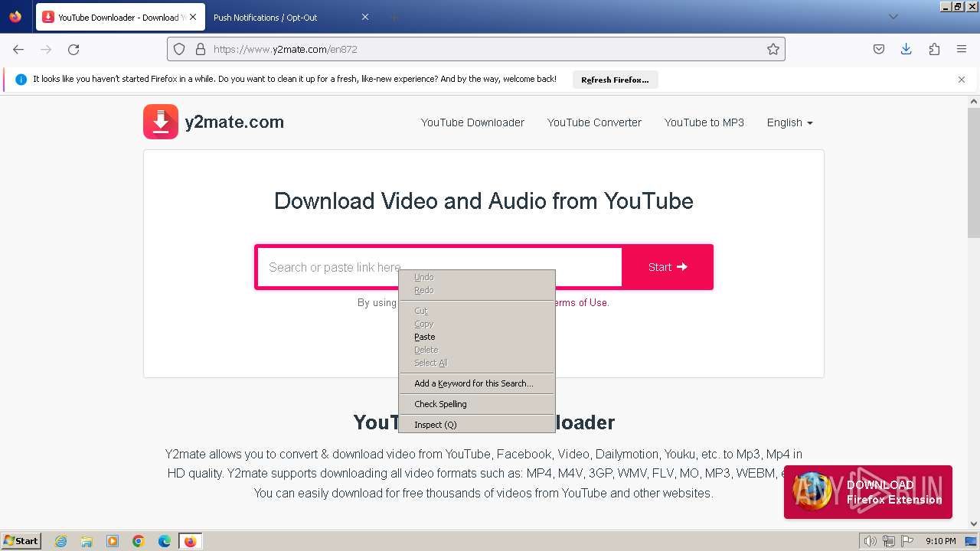Choose Add a Keyword for this Search
This screenshot has width=980, height=551.
click(477, 383)
